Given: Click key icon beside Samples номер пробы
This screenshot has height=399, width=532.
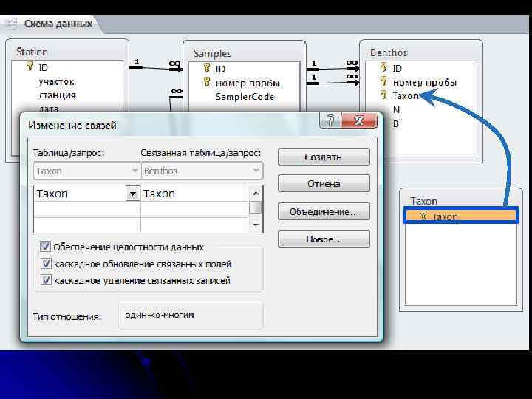Looking at the screenshot, I should [x=207, y=82].
